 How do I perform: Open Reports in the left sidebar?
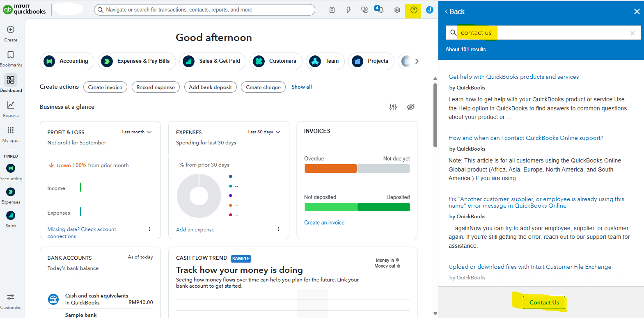coord(11,106)
